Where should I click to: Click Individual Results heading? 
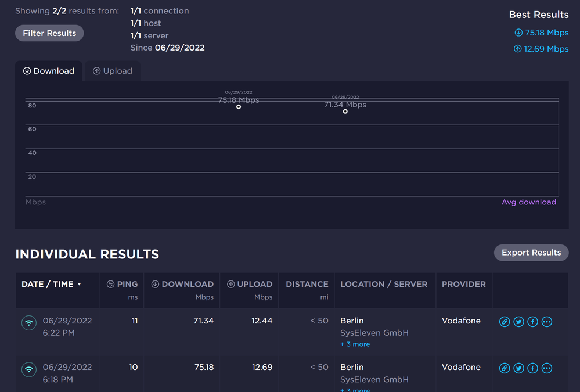87,254
